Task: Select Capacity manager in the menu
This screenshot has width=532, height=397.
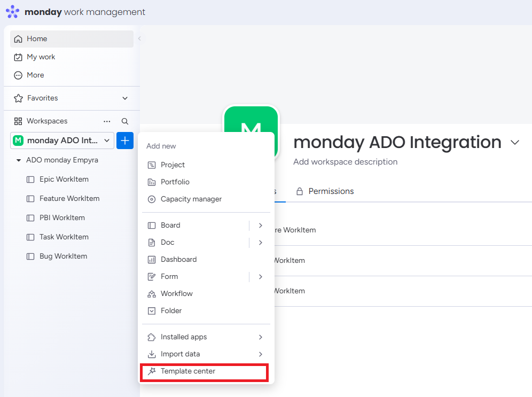Action: coord(206,199)
